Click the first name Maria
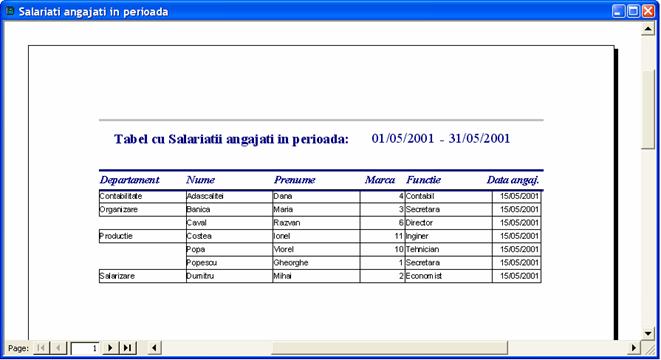661x360 pixels. (283, 210)
